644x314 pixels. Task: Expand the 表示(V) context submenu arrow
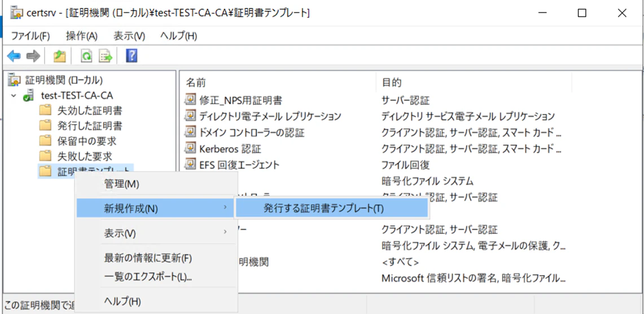tap(225, 232)
